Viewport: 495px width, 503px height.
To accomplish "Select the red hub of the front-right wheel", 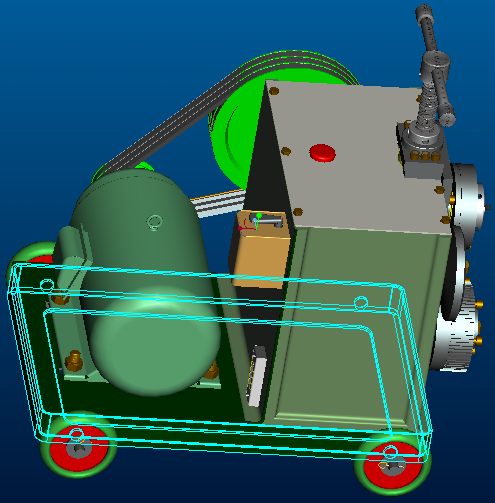I will point(392,464).
